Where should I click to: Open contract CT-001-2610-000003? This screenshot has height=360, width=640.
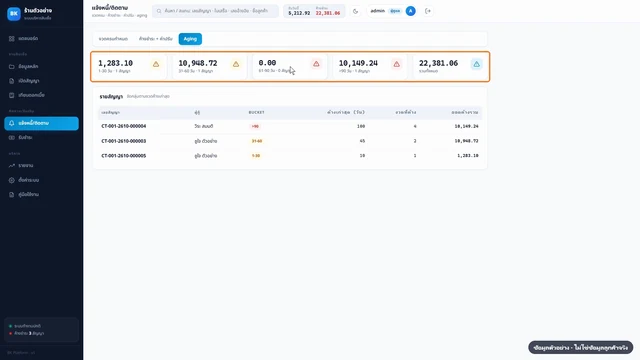(124, 141)
